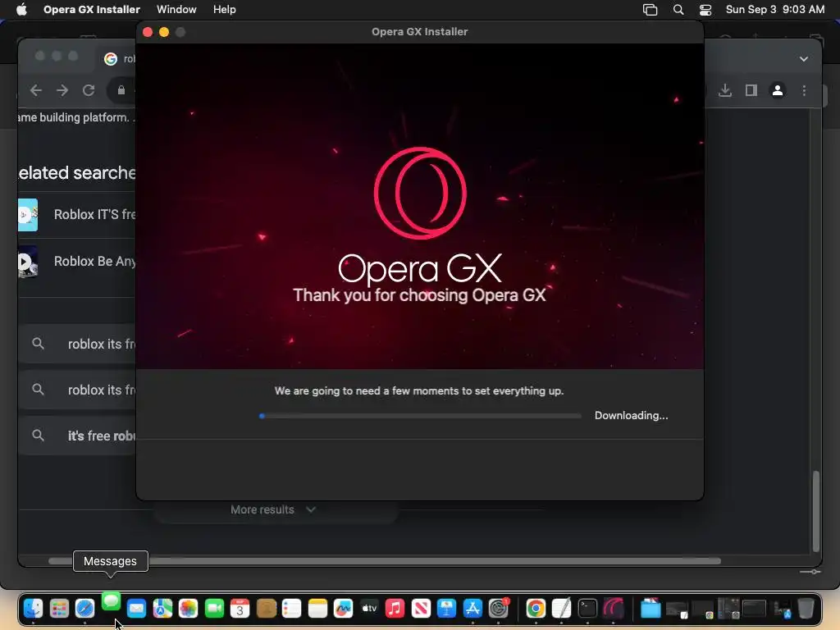
Task: Open Mail from the Dock
Action: pos(137,609)
